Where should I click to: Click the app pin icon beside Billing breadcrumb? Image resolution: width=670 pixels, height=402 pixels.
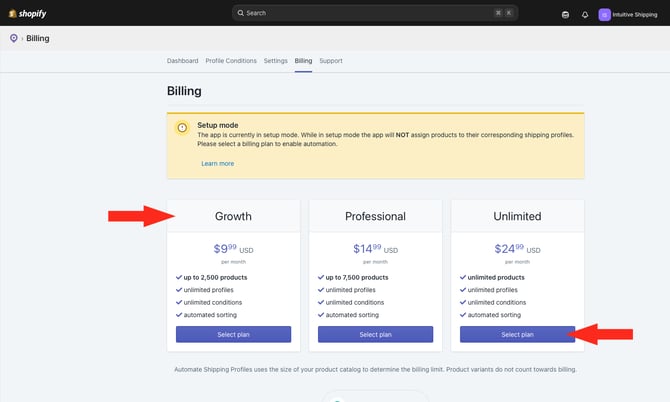[x=14, y=38]
